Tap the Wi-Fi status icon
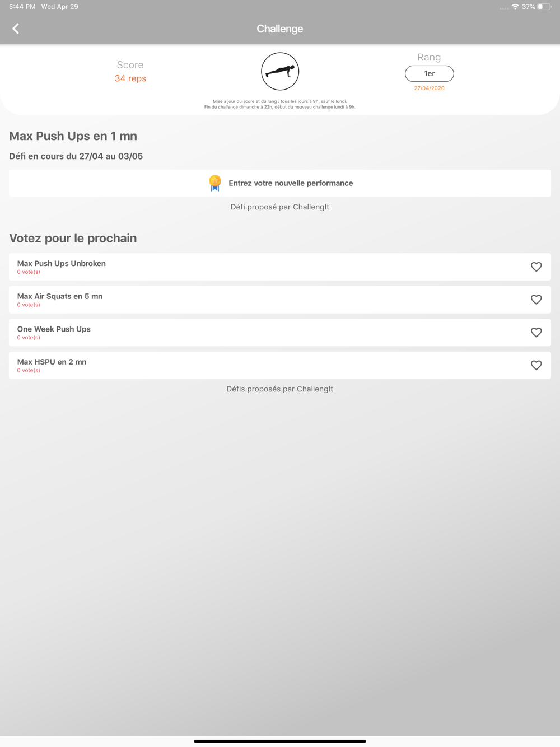The height and width of the screenshot is (747, 560). point(515,7)
